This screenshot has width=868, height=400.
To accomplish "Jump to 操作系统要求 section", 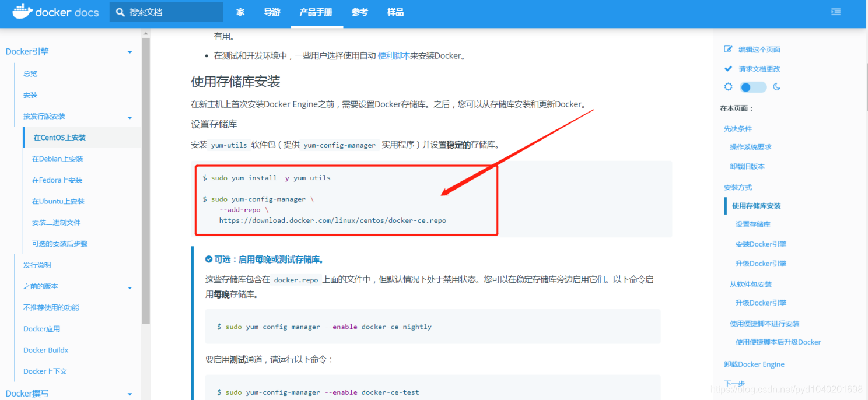I will [x=751, y=147].
